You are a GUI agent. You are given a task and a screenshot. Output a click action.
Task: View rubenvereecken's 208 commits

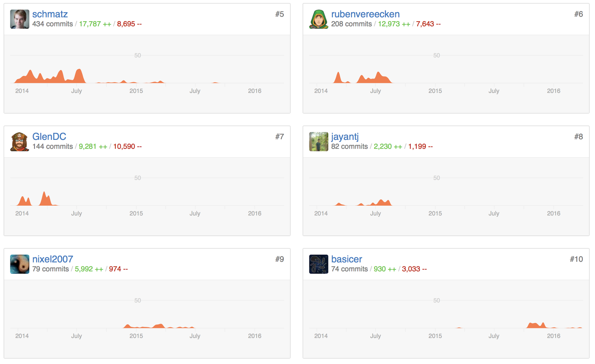(351, 24)
